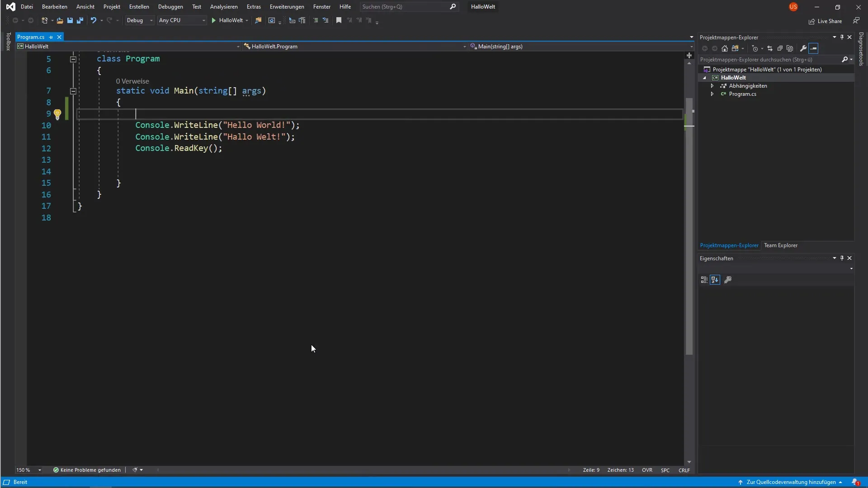Toggle a bookmark with the bookmark icon
The width and height of the screenshot is (868, 488).
(339, 20)
